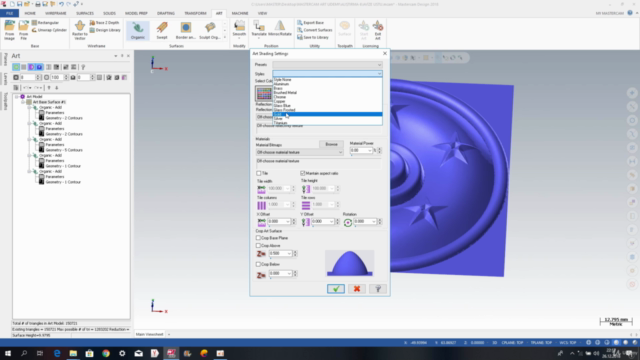Click the Translate position icon
This screenshot has height=360, width=640.
[259, 29]
